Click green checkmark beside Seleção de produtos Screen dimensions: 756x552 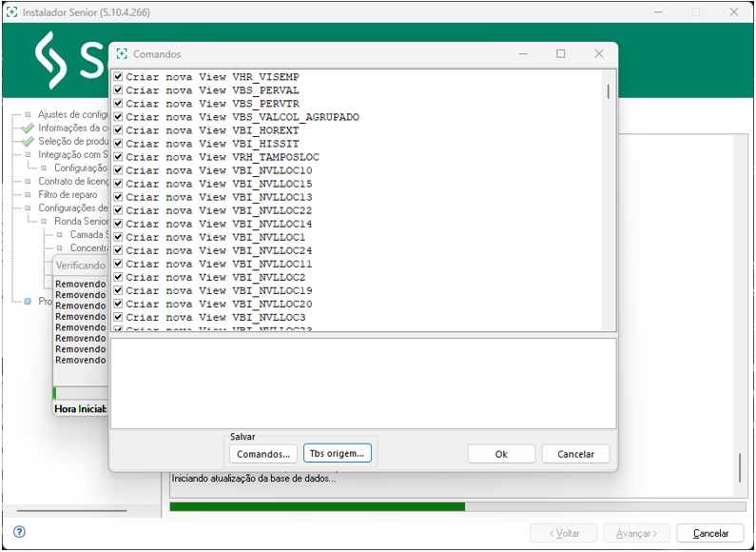point(28,142)
